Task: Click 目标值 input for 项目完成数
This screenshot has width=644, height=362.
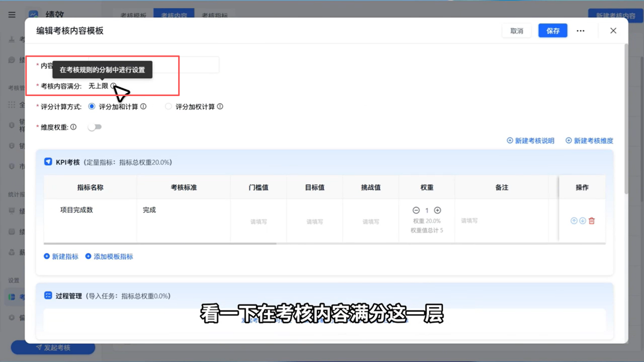Action: point(315,222)
